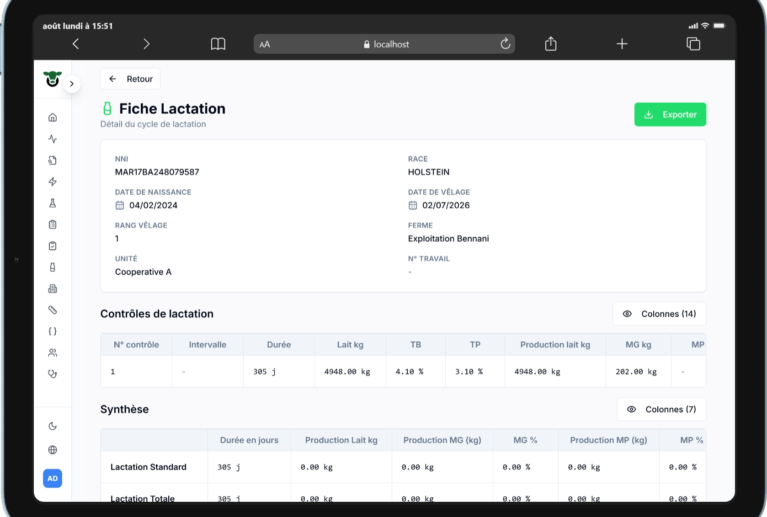Click the Durée column header

(279, 345)
